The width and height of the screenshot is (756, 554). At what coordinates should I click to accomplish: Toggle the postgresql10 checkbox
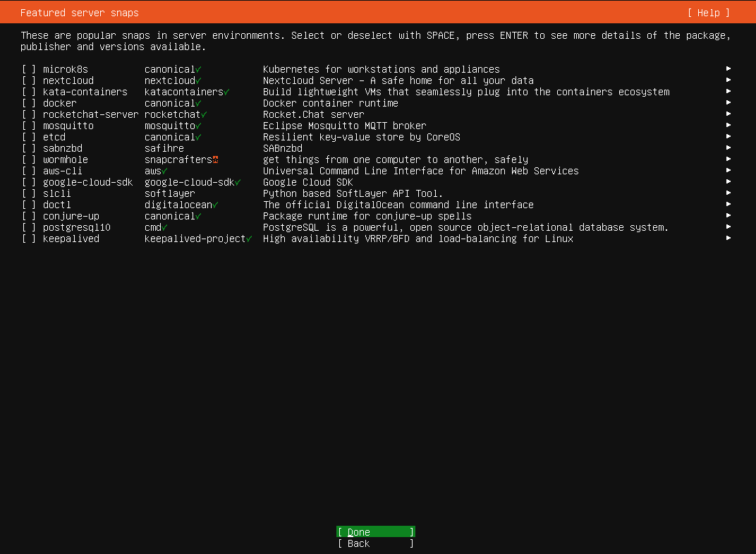pos(28,227)
